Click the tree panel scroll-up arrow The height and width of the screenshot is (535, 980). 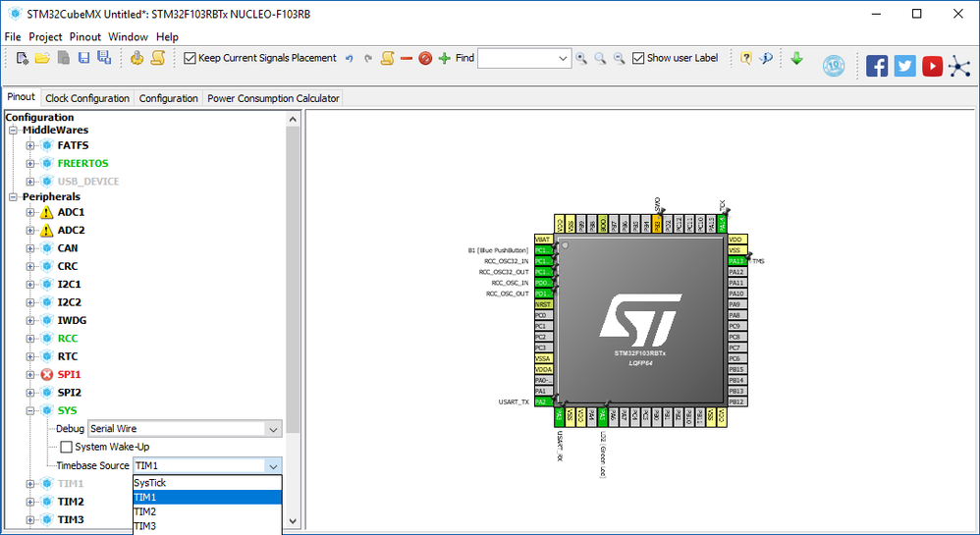(x=293, y=119)
